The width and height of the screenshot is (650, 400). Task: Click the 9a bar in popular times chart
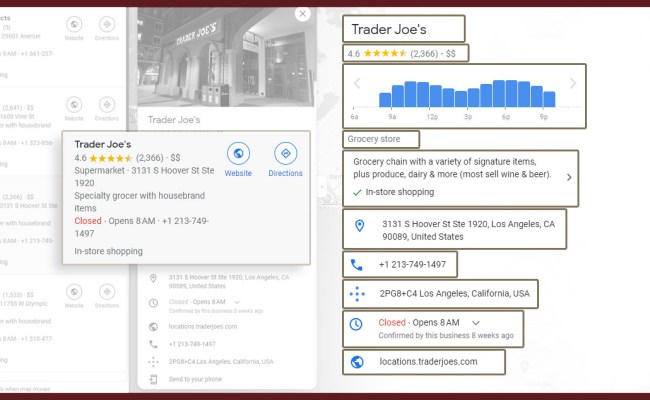pyautogui.click(x=398, y=96)
